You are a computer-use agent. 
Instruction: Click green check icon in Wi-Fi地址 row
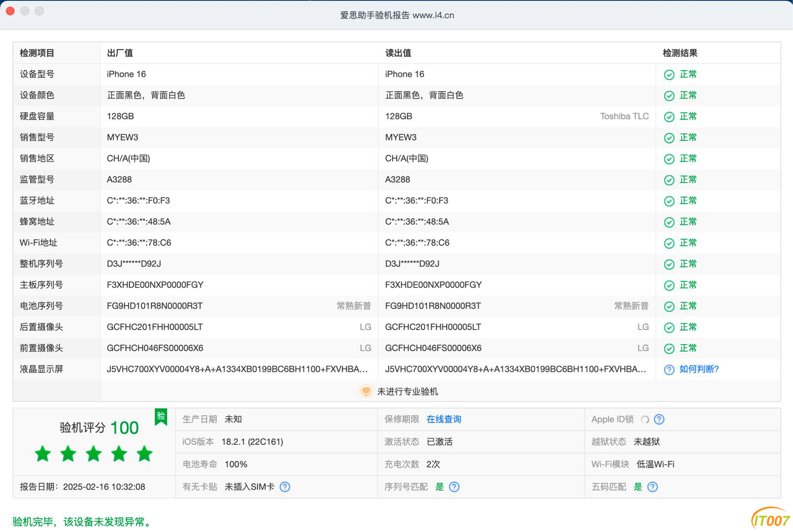(x=669, y=243)
